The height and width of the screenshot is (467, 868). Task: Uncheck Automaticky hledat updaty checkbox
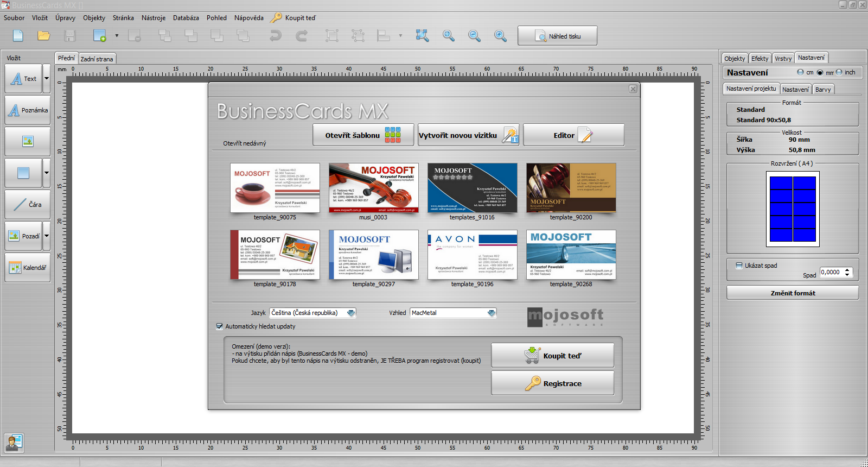click(x=220, y=326)
